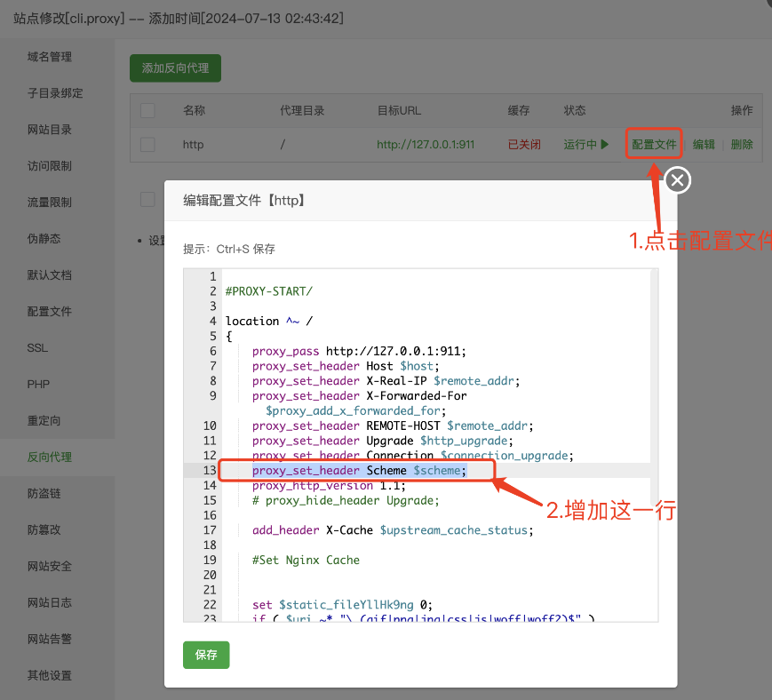Click line number 5 in editor gutter
The height and width of the screenshot is (700, 772).
[212, 336]
